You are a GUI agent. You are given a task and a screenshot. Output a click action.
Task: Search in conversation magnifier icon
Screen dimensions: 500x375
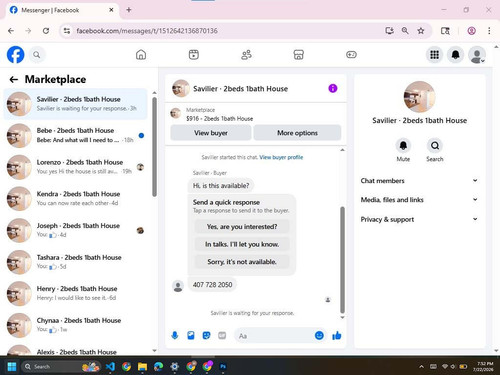pos(435,146)
